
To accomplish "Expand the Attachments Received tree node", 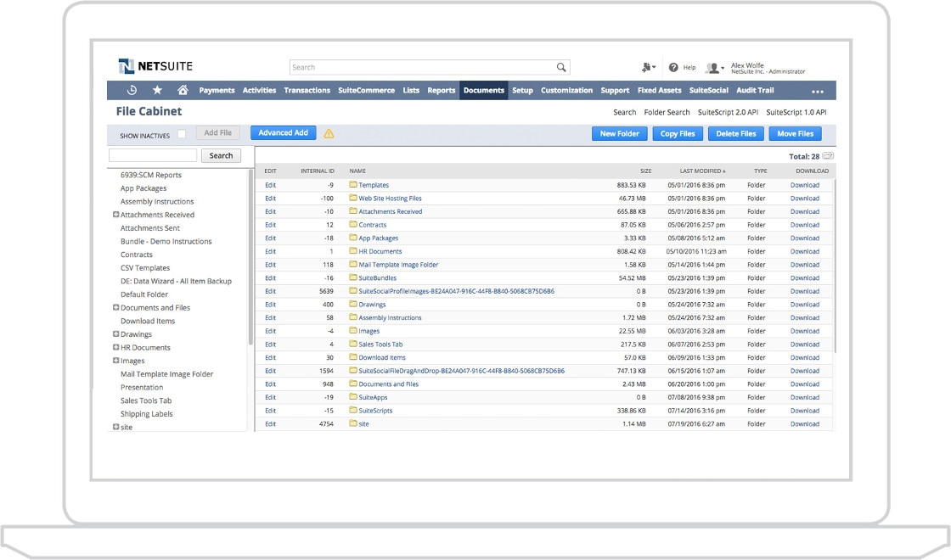I will [x=115, y=215].
